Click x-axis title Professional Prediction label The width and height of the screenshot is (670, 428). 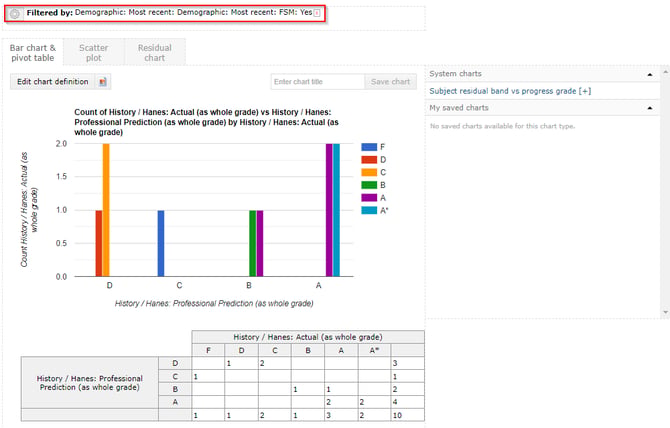(214, 303)
